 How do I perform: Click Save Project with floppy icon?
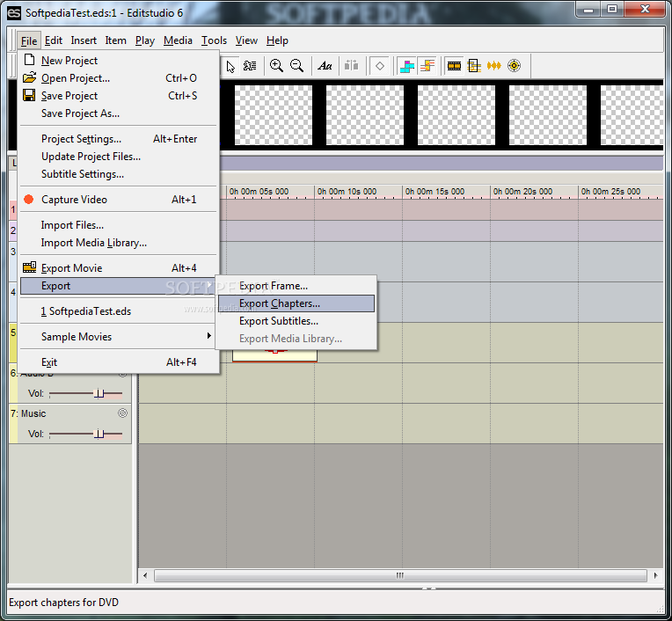pyautogui.click(x=118, y=96)
